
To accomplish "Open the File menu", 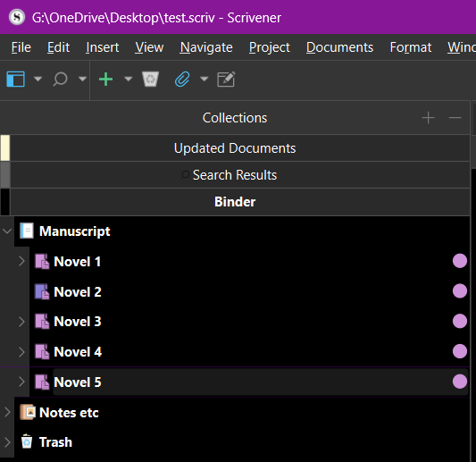I will pos(21,47).
